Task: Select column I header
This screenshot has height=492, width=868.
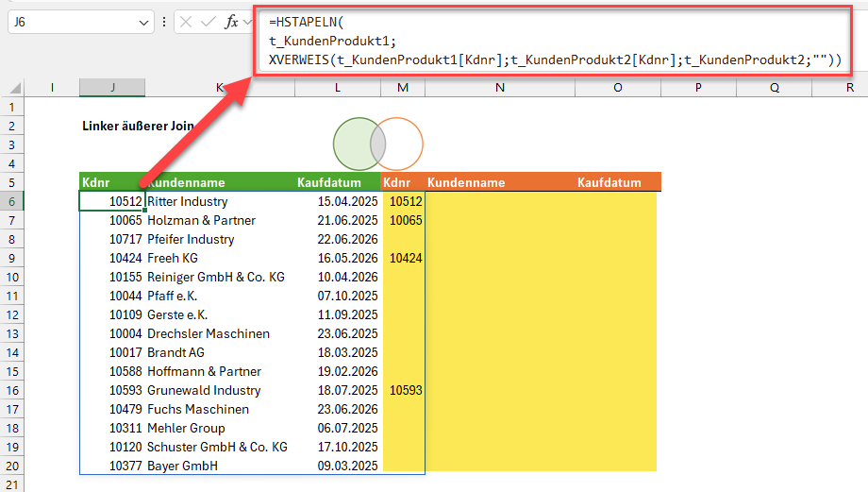Action: click(x=52, y=88)
